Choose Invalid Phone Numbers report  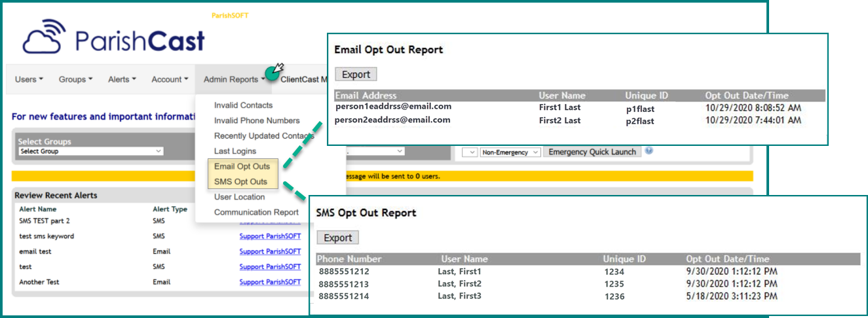(x=257, y=120)
